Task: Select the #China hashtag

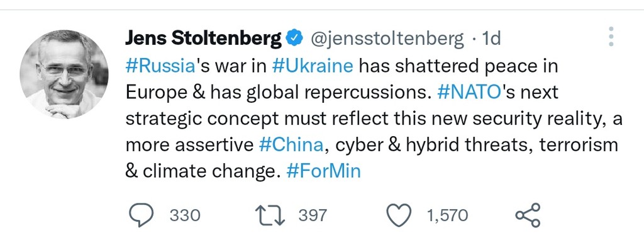Action: (x=291, y=145)
